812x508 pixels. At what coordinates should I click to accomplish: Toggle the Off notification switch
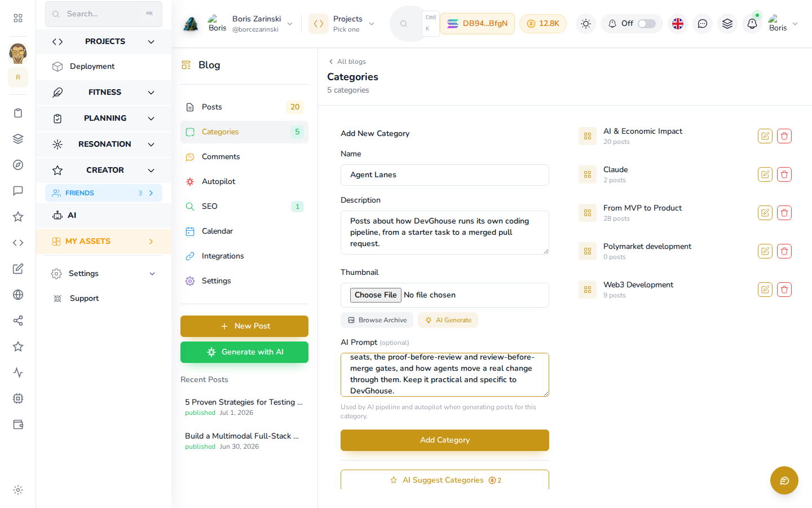[x=647, y=24]
